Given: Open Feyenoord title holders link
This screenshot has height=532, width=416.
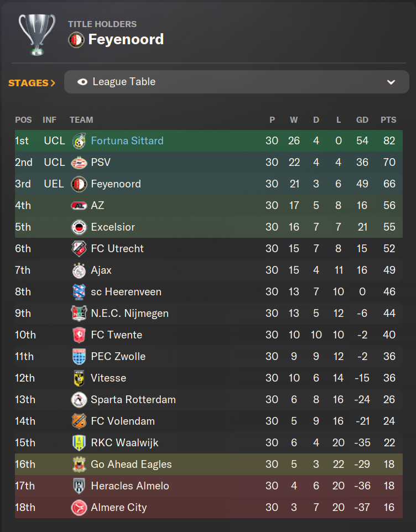Looking at the screenshot, I should 126,39.
